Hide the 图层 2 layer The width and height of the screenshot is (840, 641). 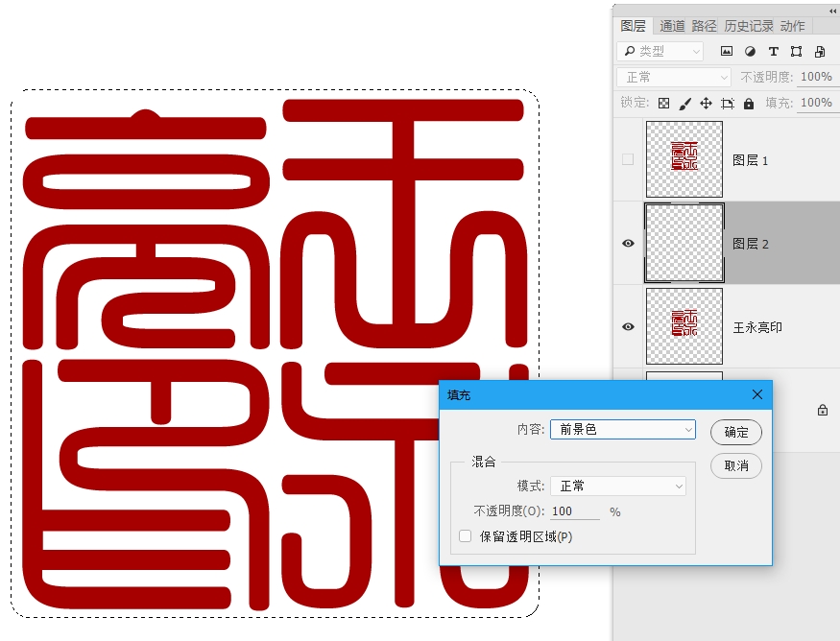point(627,244)
